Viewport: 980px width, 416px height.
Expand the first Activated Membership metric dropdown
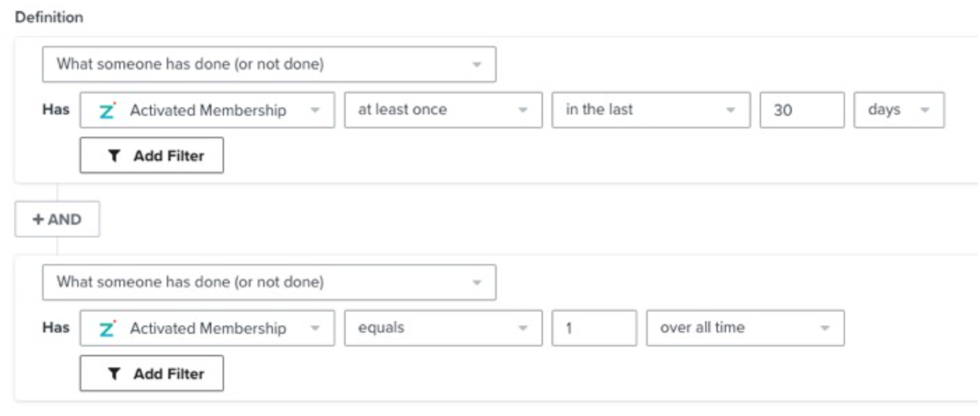coord(207,110)
